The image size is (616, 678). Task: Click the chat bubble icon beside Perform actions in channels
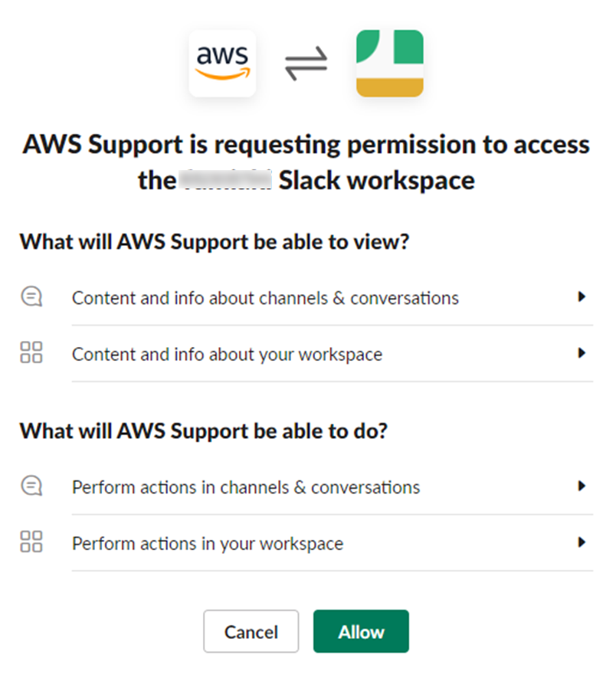point(31,486)
